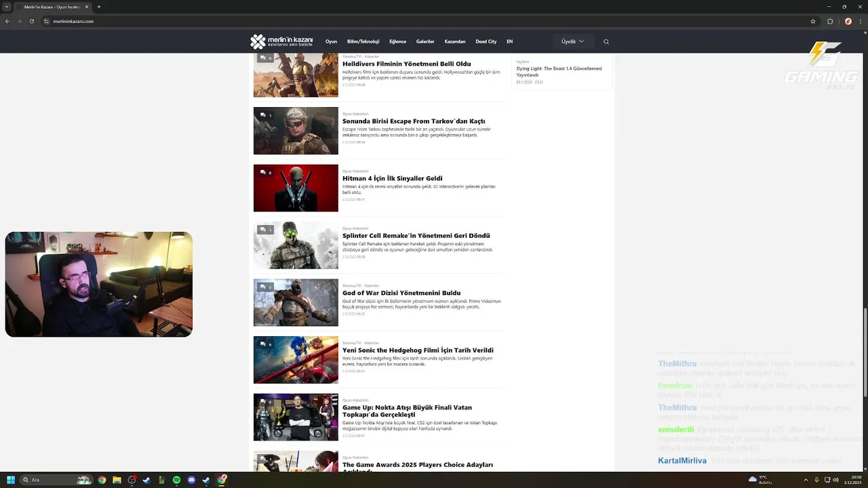The height and width of the screenshot is (488, 868).
Task: Open Splinter Cell Remake'in Yönetmeni Geri Döndü
Action: point(416,236)
